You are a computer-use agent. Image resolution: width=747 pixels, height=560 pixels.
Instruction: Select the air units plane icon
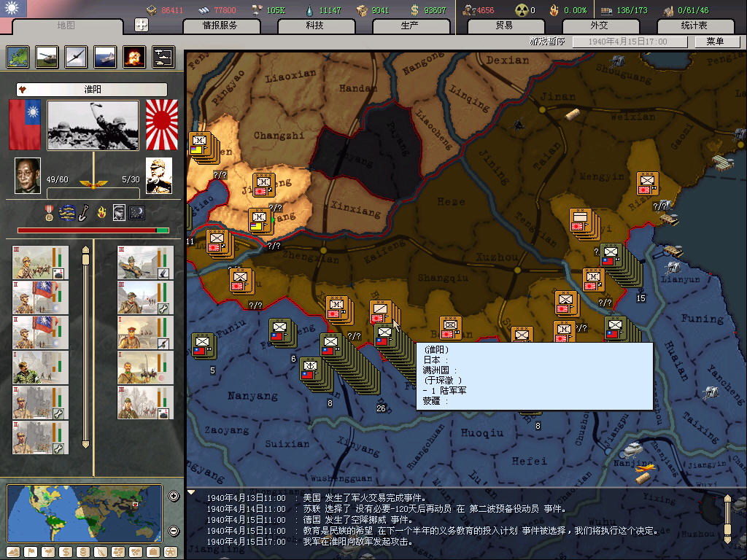pos(77,56)
